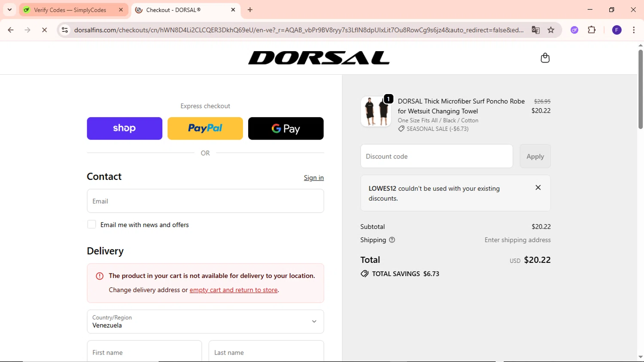Viewport: 644px width, 362px height.
Task: Apply the discount code
Action: 535,156
